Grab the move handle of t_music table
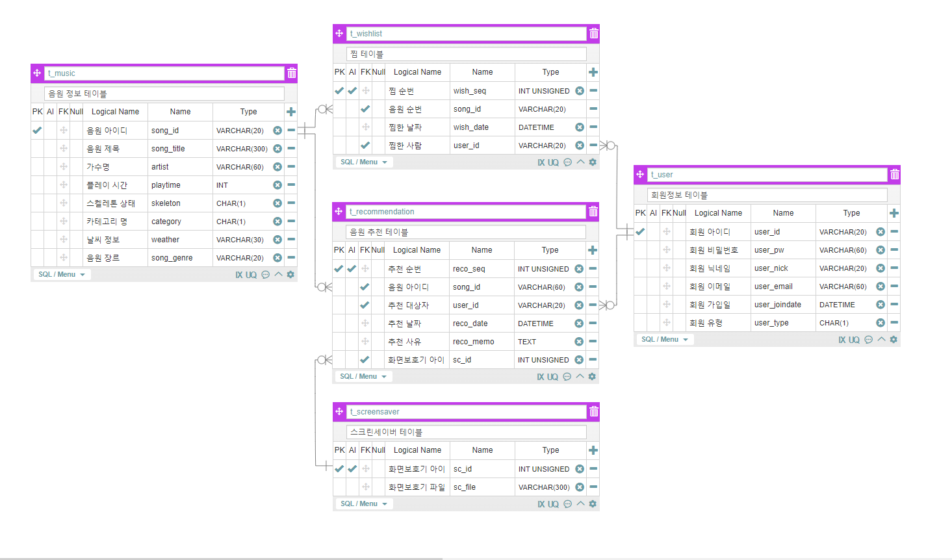952x560 pixels. 37,73
